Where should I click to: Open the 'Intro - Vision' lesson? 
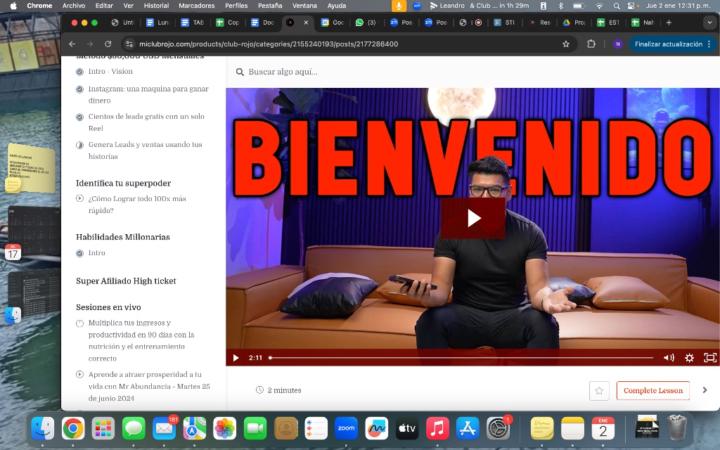(x=110, y=72)
